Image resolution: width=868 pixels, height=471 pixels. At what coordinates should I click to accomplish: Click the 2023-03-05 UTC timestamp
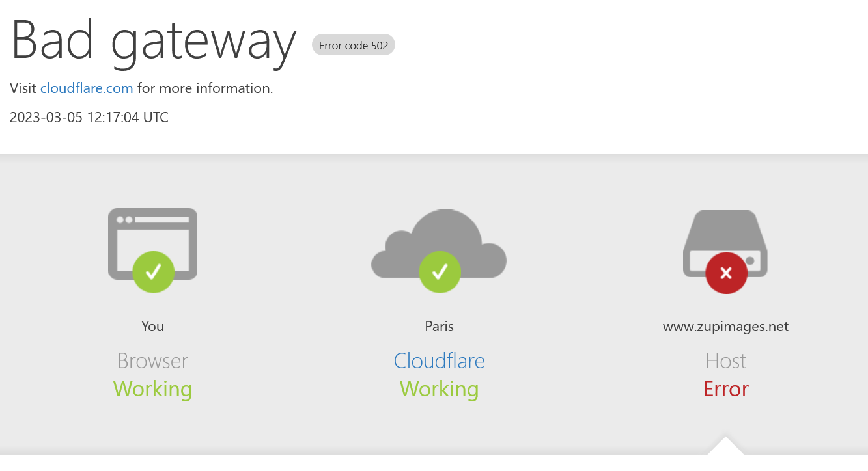(x=89, y=118)
